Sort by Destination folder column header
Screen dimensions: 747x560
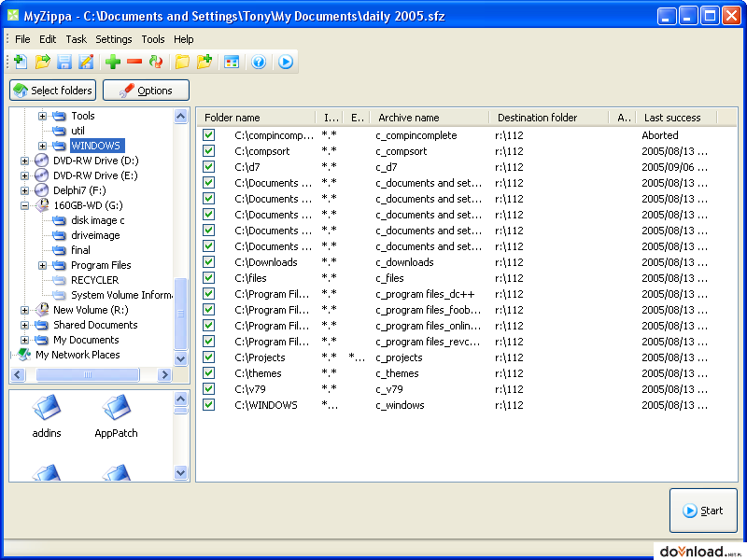click(549, 118)
